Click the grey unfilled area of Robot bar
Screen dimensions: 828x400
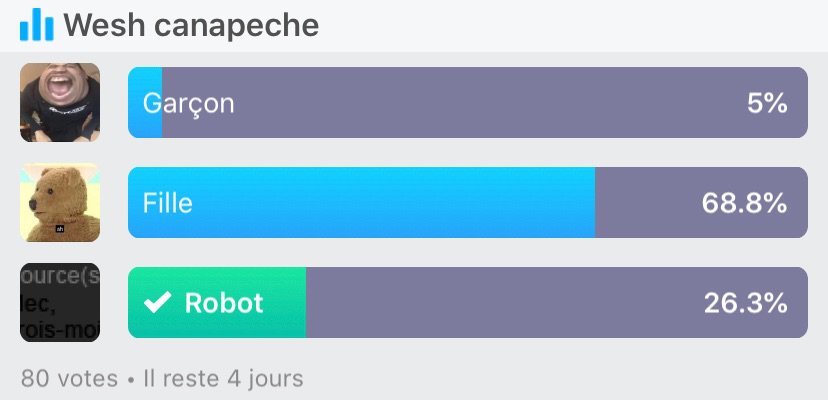click(557, 302)
